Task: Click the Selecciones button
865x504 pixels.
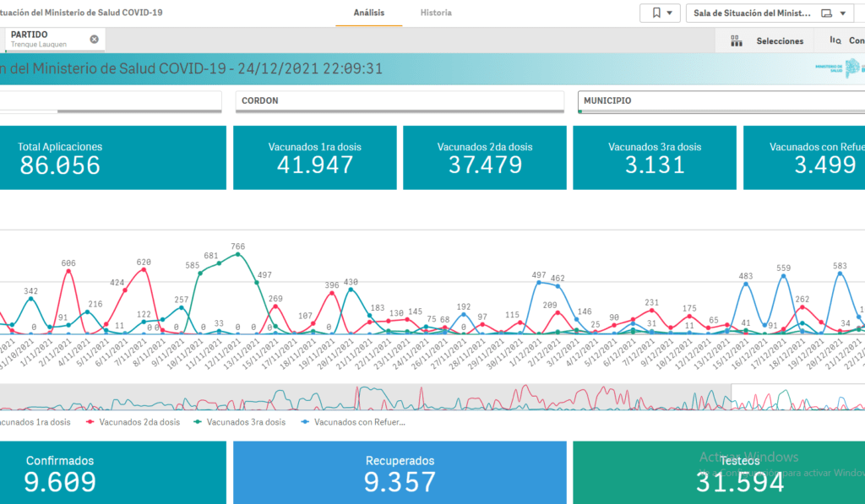Action: 779,41
